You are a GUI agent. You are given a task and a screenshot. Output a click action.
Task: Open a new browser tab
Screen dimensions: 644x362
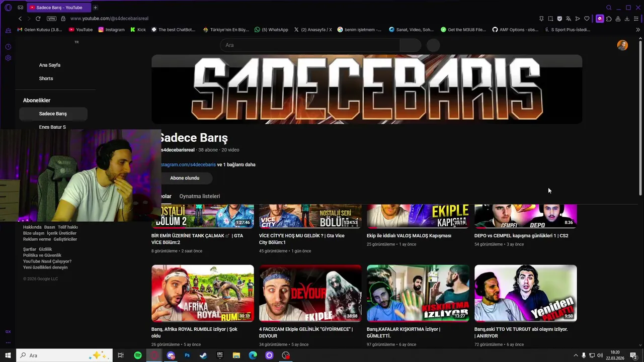(x=95, y=8)
